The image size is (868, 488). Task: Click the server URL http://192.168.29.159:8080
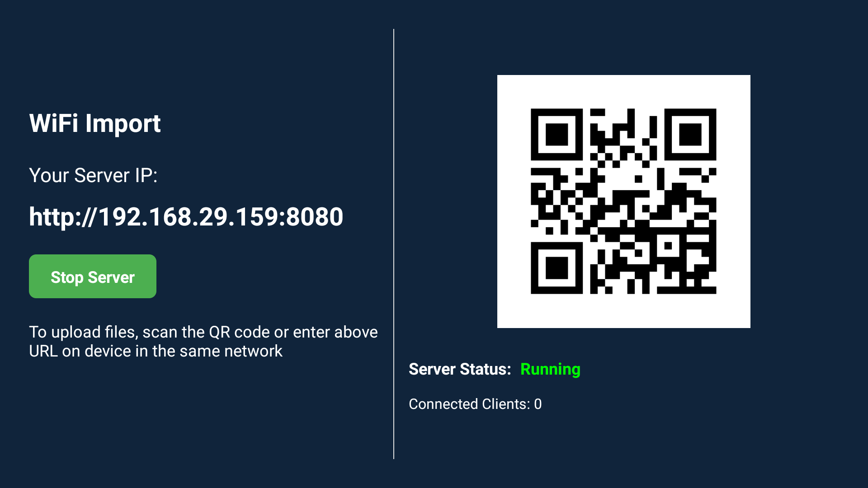coord(186,217)
